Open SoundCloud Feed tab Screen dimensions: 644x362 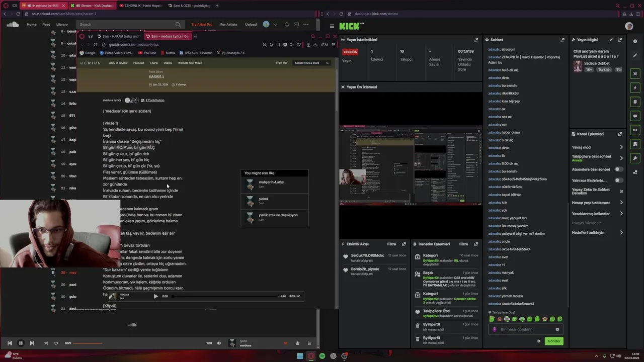pos(46,24)
